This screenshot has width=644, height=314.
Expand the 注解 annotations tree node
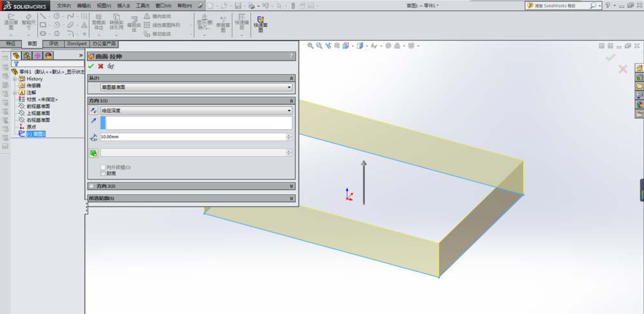(15, 93)
